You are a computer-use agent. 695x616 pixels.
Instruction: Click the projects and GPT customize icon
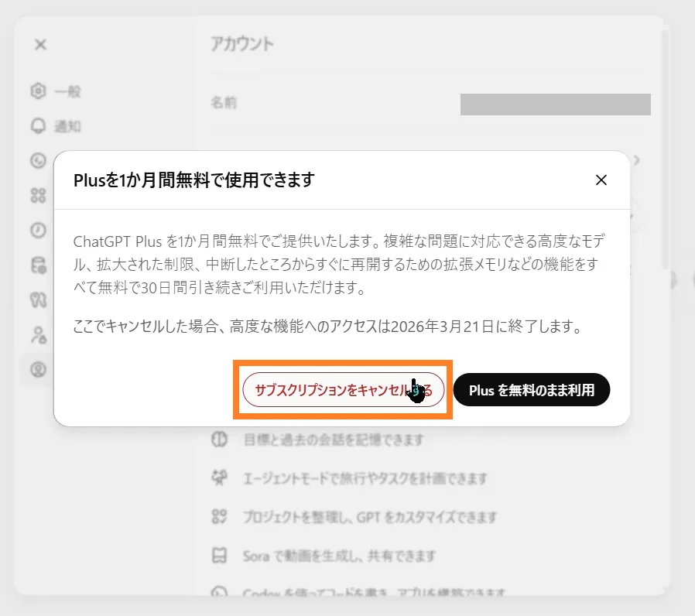[x=219, y=516]
